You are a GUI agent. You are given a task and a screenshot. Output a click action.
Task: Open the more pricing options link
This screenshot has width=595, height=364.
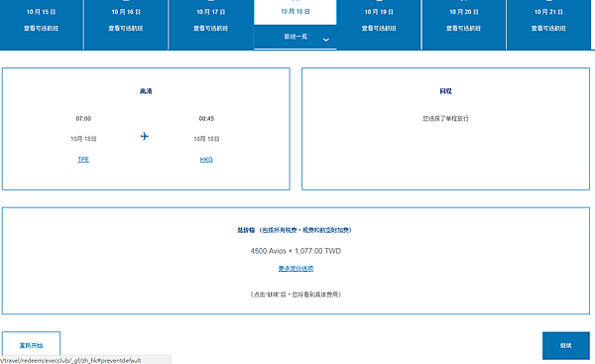(x=296, y=269)
